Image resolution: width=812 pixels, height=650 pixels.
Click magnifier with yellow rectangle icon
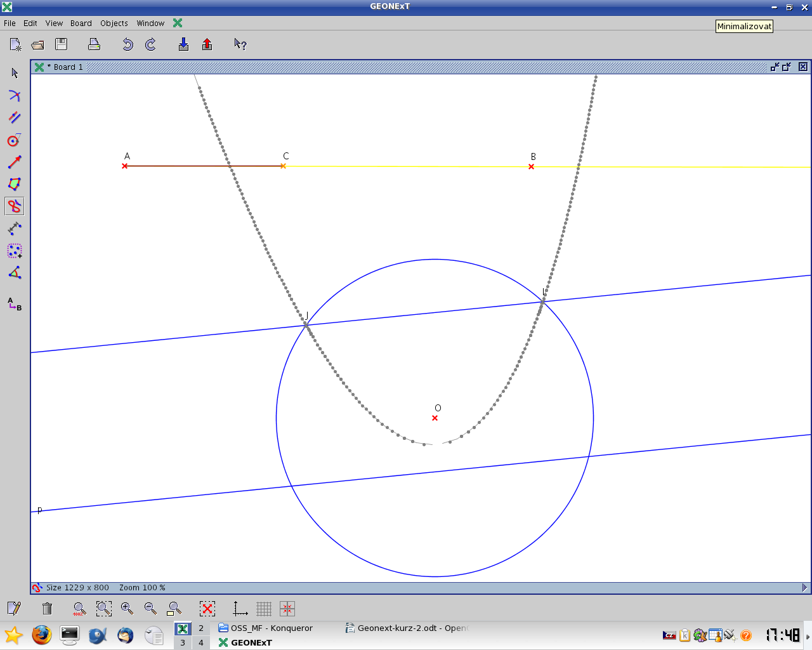point(174,609)
